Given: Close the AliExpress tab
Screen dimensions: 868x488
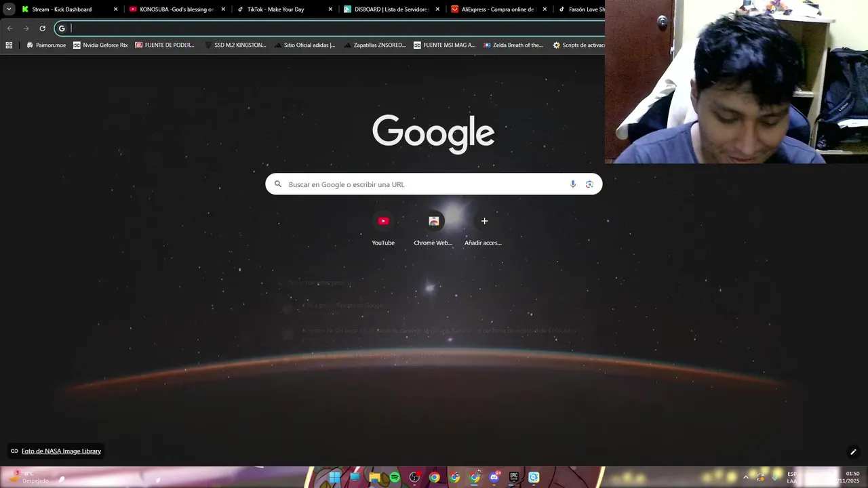Looking at the screenshot, I should click(x=545, y=9).
